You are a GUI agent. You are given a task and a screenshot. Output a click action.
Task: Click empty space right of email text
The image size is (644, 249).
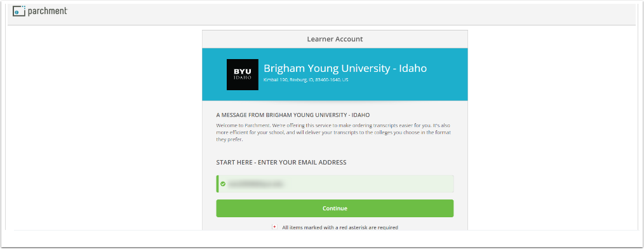[370, 184]
